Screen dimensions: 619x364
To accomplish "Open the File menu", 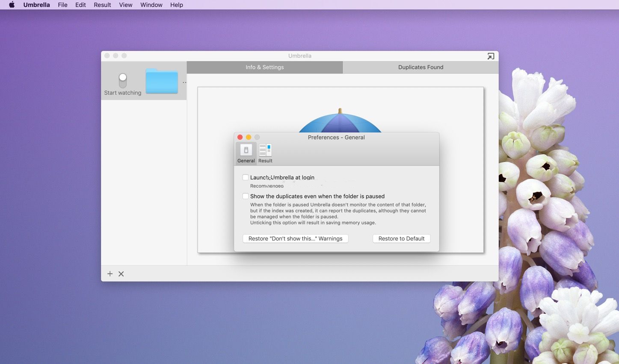I will pos(62,5).
